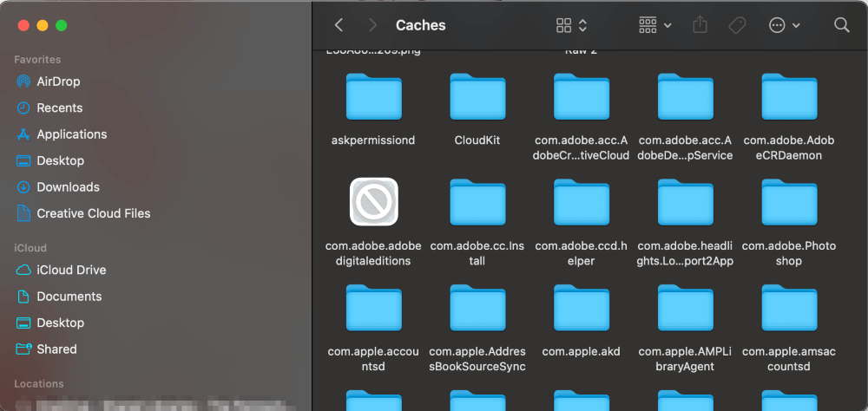Click the Applications sidebar icon

pyautogui.click(x=23, y=134)
